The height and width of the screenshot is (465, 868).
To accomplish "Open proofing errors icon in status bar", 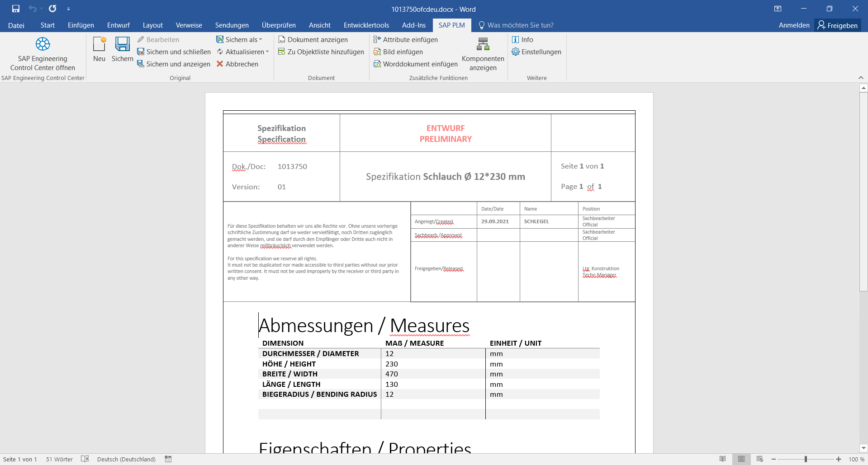I will point(85,459).
